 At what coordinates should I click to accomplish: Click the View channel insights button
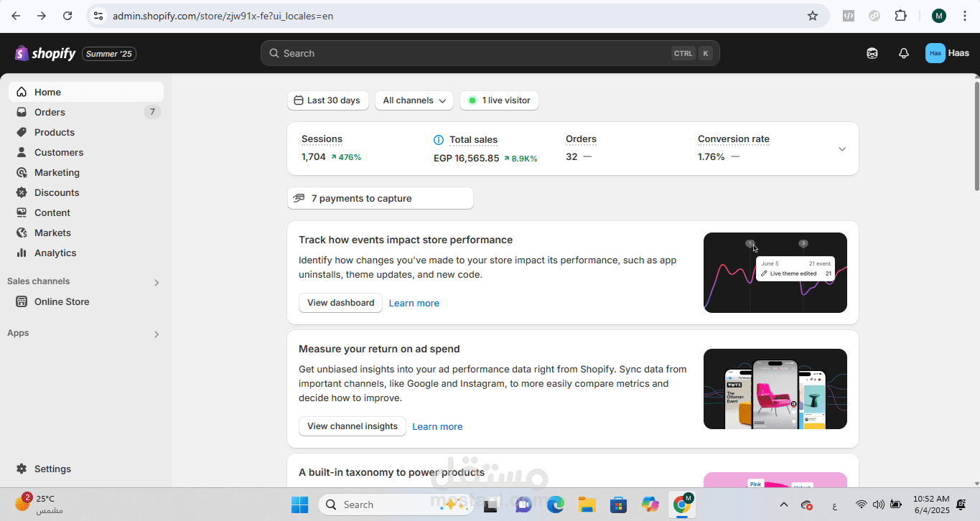click(x=353, y=426)
